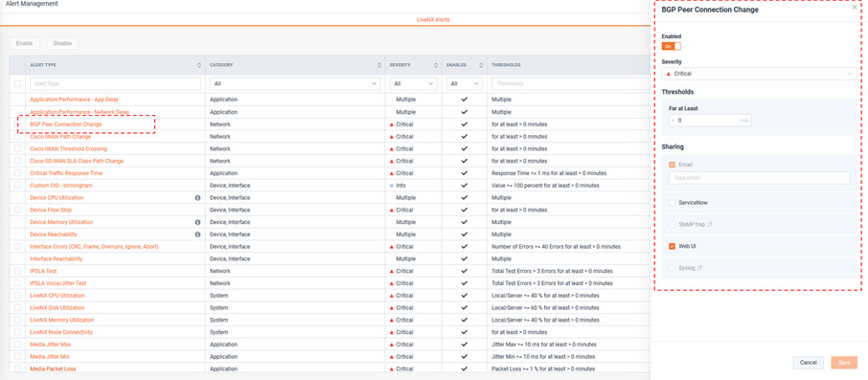The width and height of the screenshot is (868, 380).
Task: Click enabled checkmark for App Delay row
Action: 464,100
